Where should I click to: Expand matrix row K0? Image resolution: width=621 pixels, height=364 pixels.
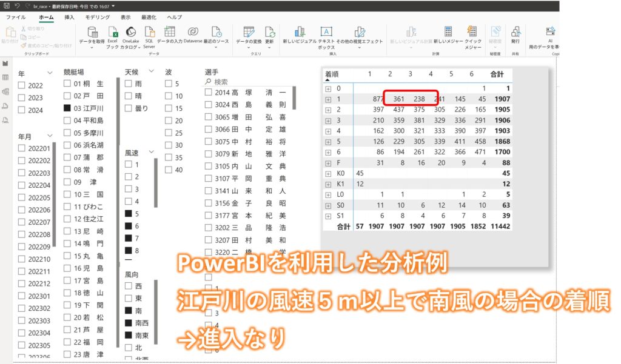(x=328, y=174)
